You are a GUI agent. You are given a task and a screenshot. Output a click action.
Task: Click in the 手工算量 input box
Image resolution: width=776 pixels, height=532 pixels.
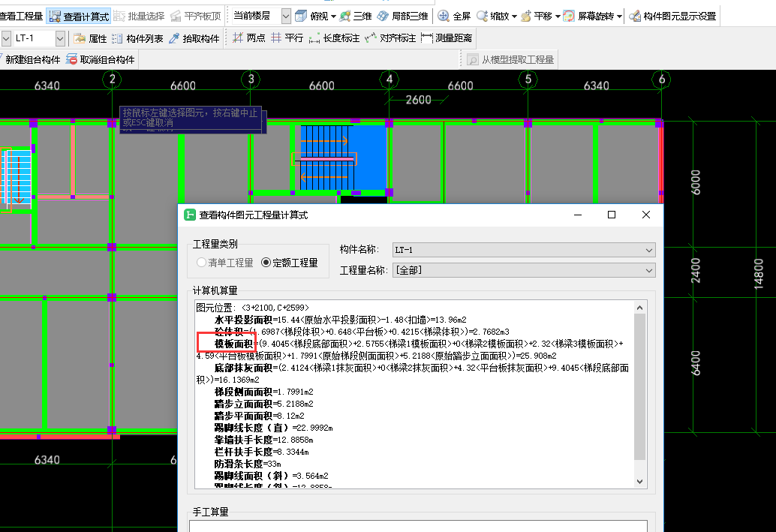[418, 526]
